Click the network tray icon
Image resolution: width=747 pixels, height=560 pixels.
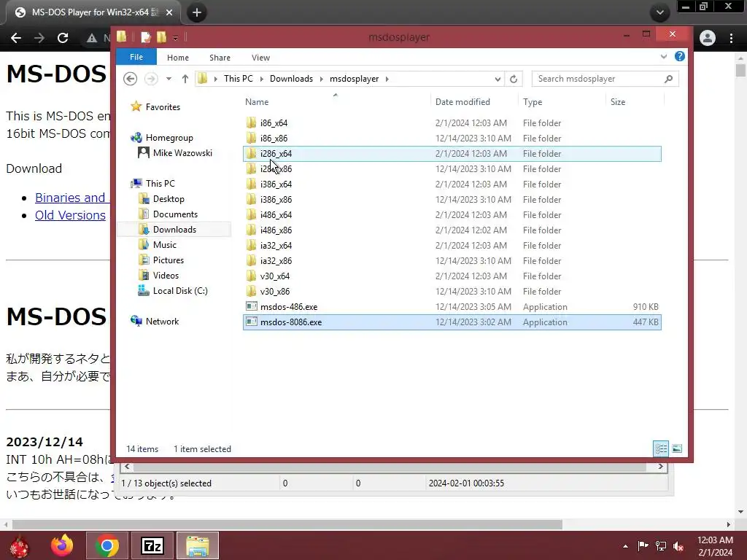tap(661, 546)
